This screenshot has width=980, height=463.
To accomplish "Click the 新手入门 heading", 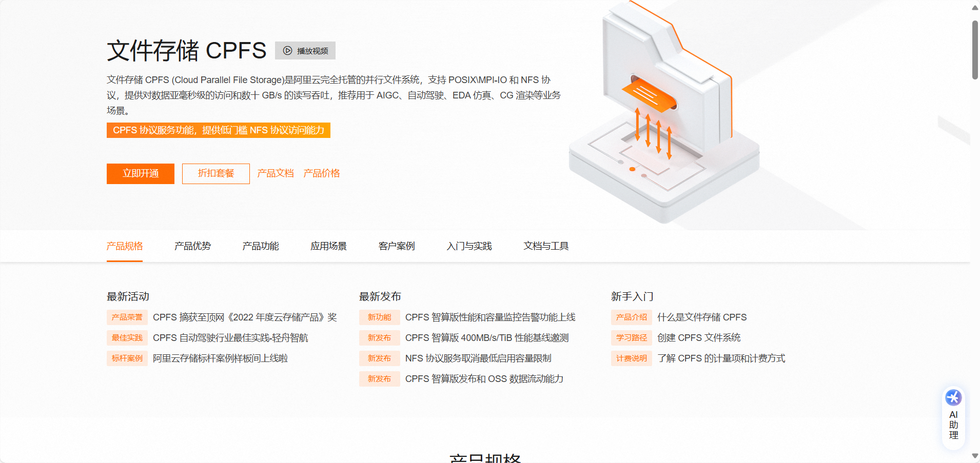I will pyautogui.click(x=632, y=296).
